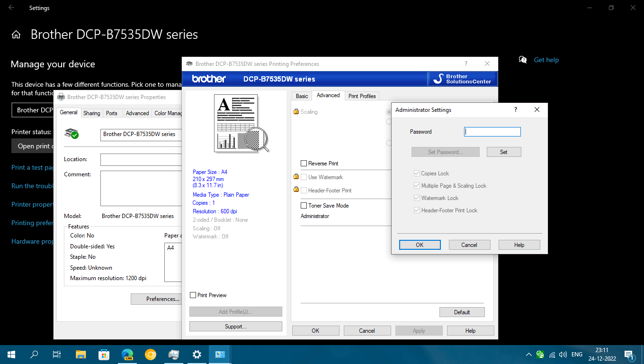The image size is (644, 364).
Task: Toggle the Copies Lock checkbox
Action: [417, 173]
